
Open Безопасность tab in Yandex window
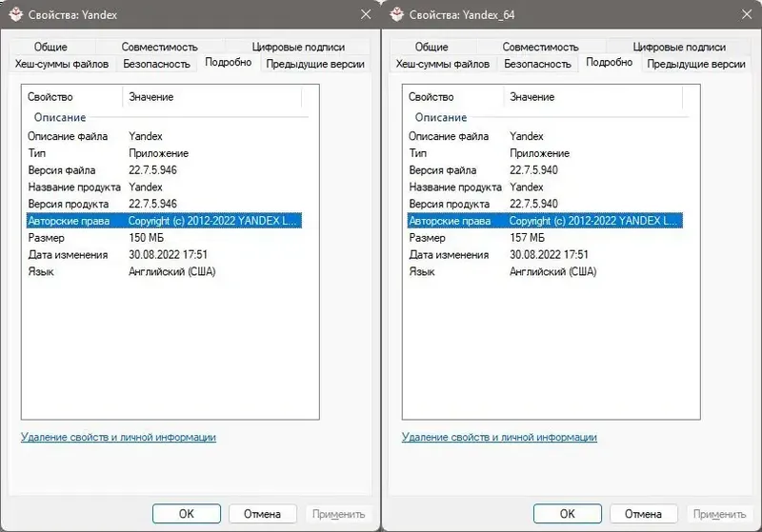156,64
